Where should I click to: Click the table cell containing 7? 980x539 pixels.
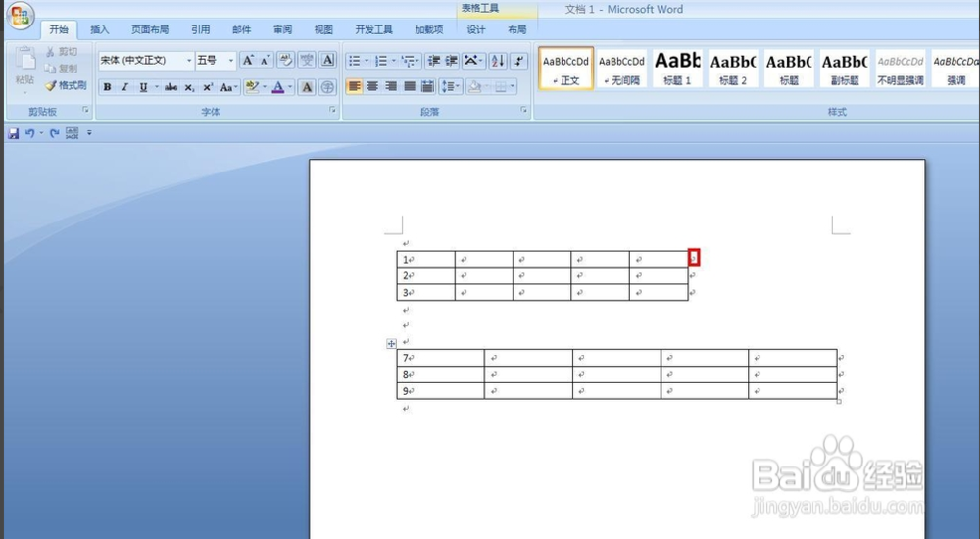[x=441, y=358]
